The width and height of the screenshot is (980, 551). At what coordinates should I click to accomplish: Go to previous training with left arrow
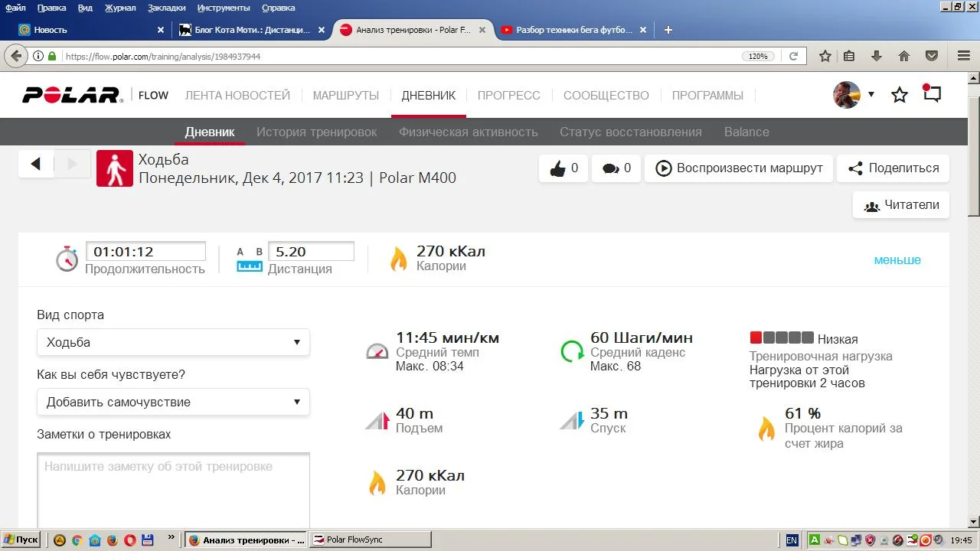pos(36,164)
